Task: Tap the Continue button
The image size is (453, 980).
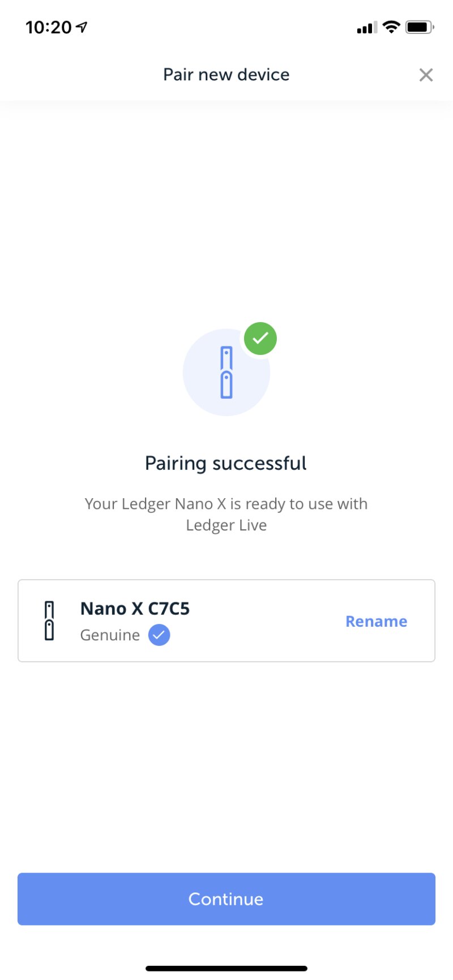Action: click(x=226, y=899)
